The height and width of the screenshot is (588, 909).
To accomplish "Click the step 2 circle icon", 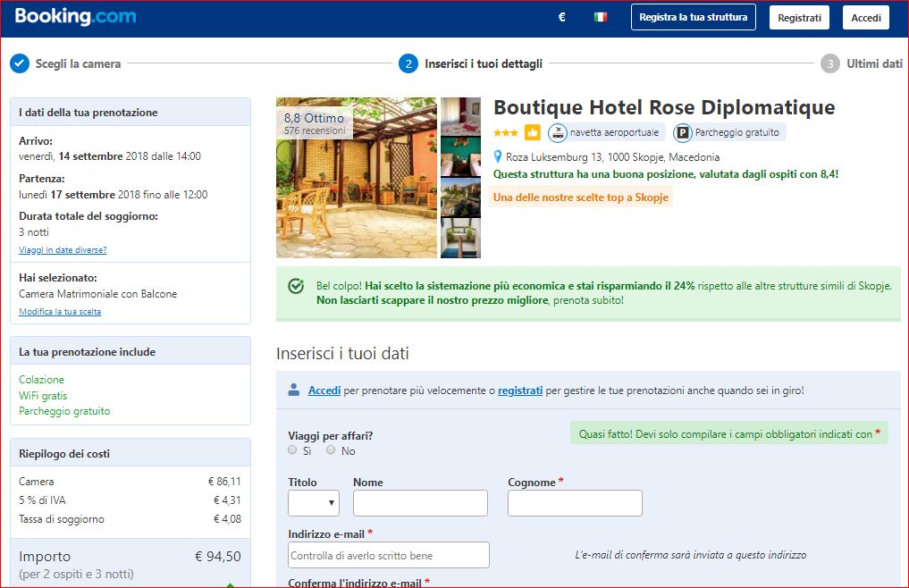I will click(408, 63).
